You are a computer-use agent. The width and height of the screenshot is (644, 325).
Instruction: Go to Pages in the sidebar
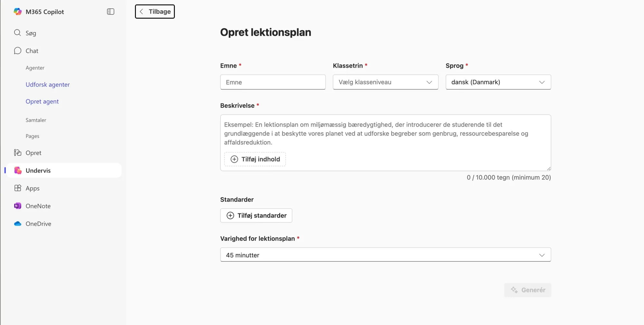[33, 136]
